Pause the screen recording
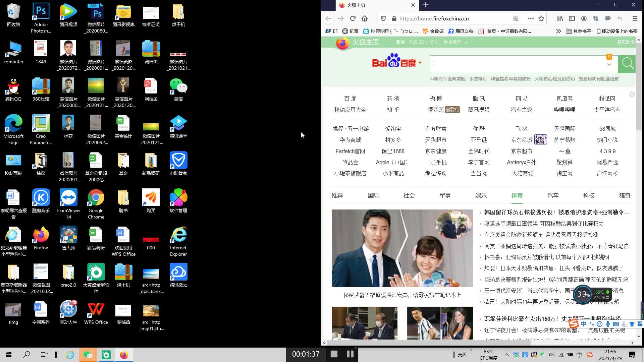 (350, 354)
